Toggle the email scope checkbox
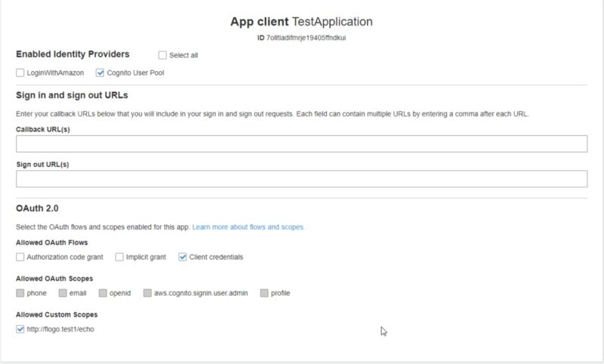 pyautogui.click(x=63, y=293)
